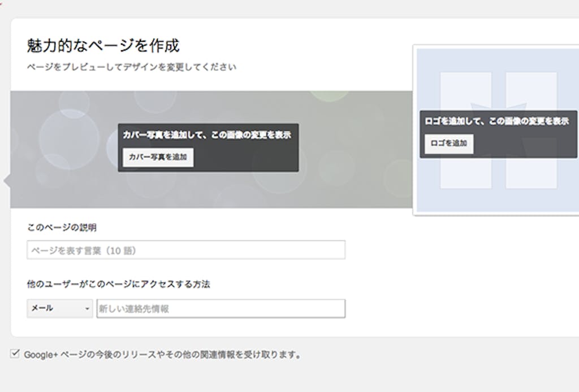
Task: Open the メール contact type dropdown
Action: [x=59, y=309]
